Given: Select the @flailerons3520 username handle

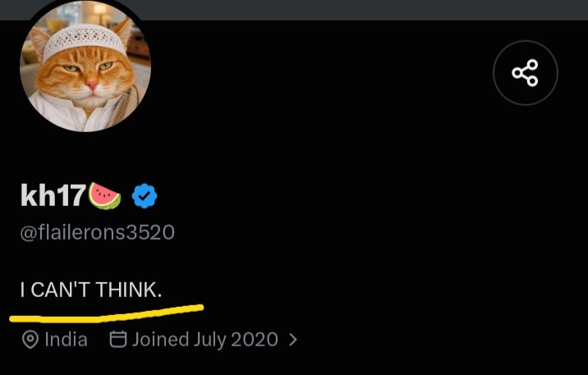Looking at the screenshot, I should click(x=98, y=233).
